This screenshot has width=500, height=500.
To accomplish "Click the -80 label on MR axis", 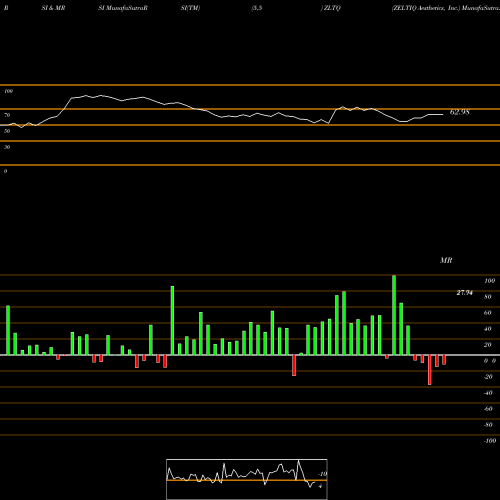I will (488, 425).
